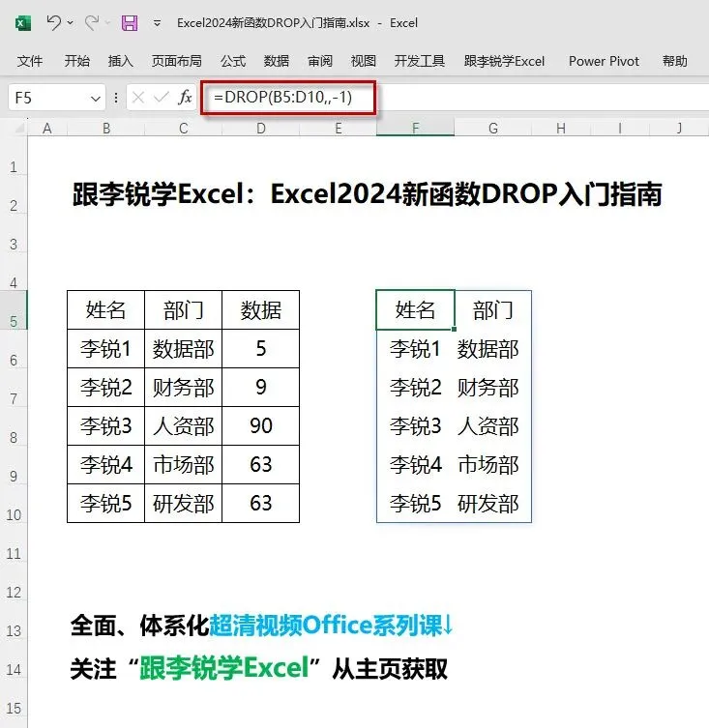Select column D header
Image resolution: width=709 pixels, height=728 pixels.
point(261,129)
